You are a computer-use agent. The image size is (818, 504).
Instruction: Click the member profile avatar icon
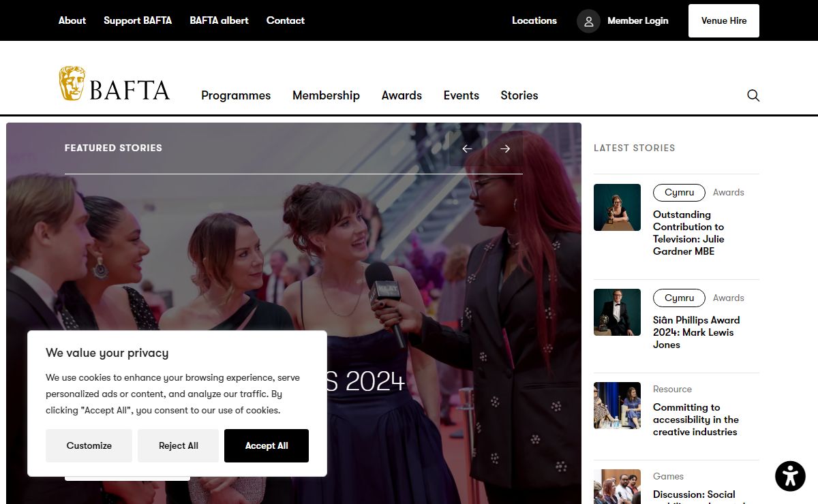point(588,20)
